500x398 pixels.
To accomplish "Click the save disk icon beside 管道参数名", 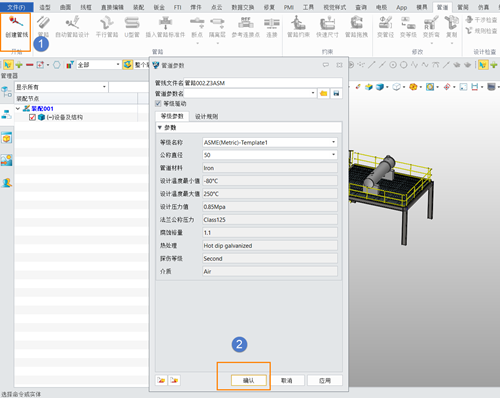I will coord(336,93).
